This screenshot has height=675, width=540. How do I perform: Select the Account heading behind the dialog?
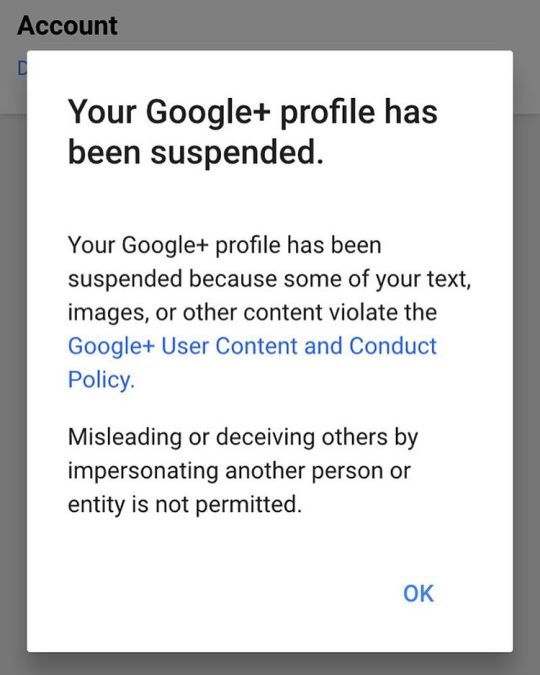coord(67,25)
